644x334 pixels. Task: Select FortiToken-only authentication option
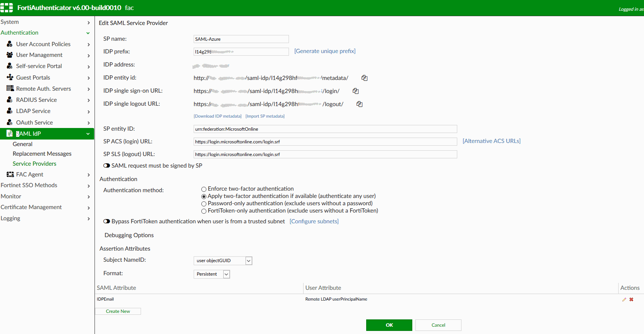204,211
